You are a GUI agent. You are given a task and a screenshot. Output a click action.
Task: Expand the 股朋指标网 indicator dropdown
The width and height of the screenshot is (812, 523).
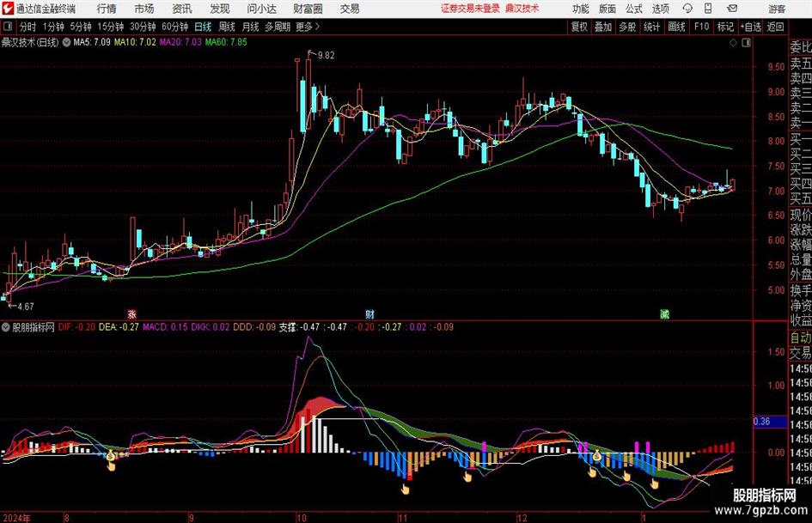tap(6, 327)
